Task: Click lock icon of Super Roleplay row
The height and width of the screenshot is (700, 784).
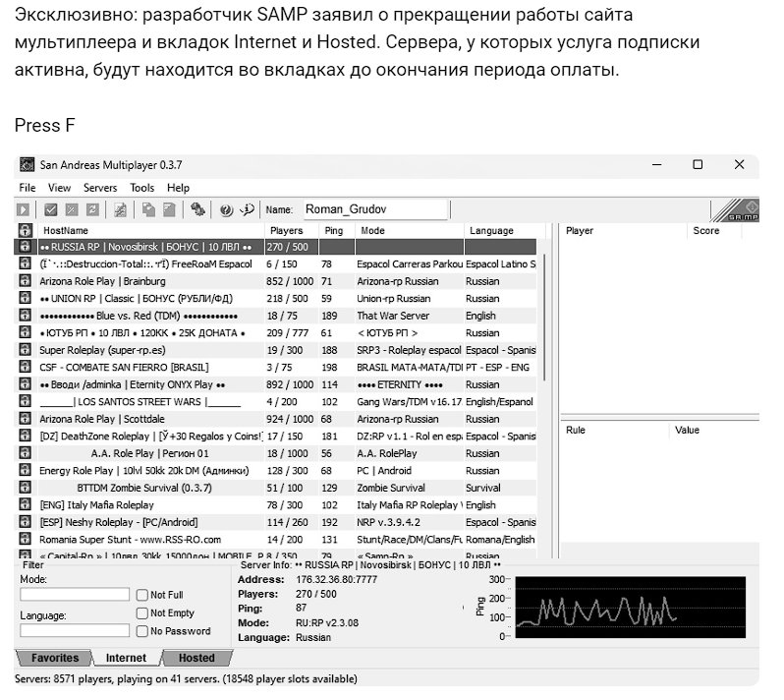Action: click(x=25, y=350)
